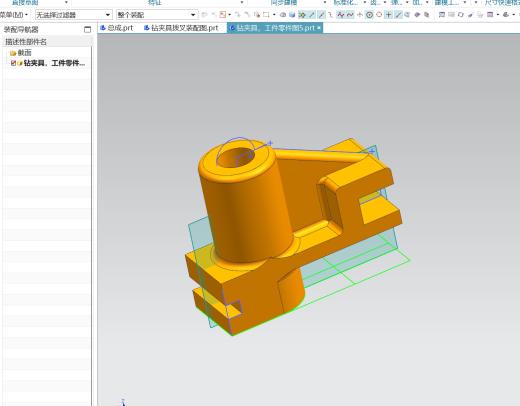Toggle Arc Center snap circle-dot icon

(x=369, y=15)
